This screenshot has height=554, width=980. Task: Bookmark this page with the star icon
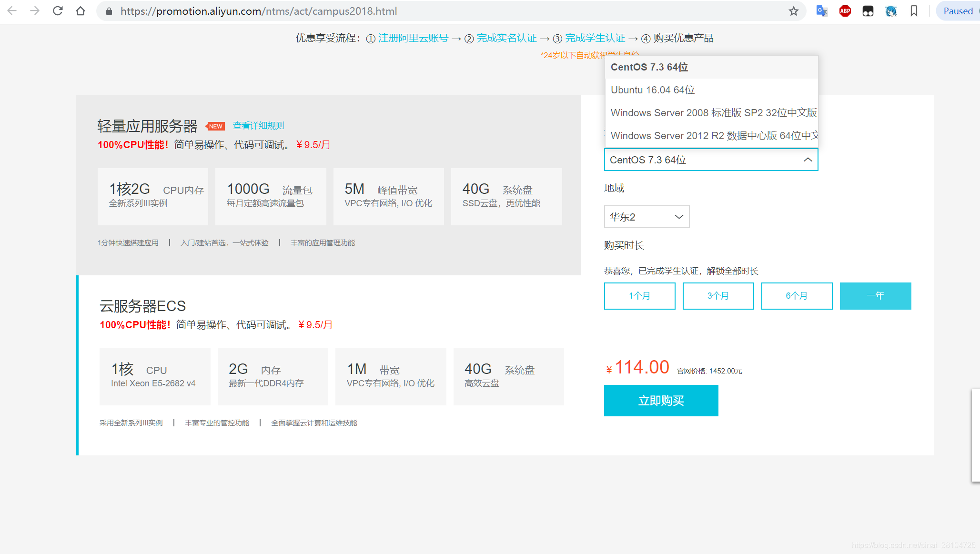(x=793, y=11)
